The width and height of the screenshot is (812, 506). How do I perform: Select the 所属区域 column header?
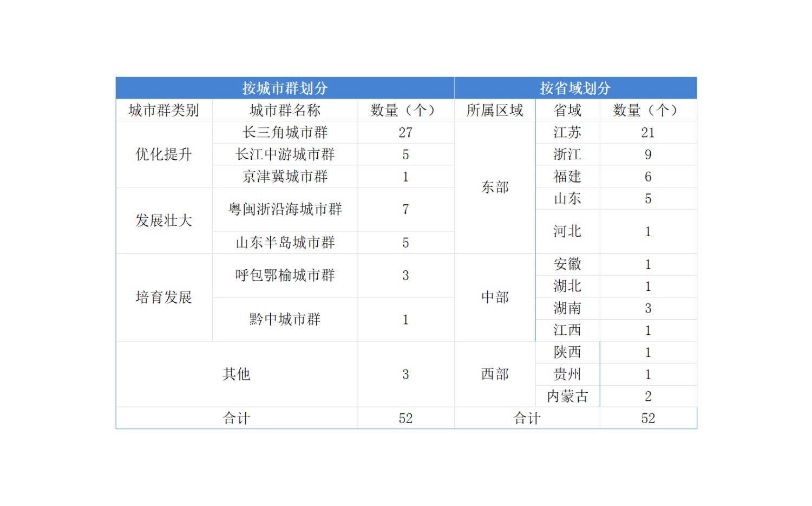pos(495,111)
